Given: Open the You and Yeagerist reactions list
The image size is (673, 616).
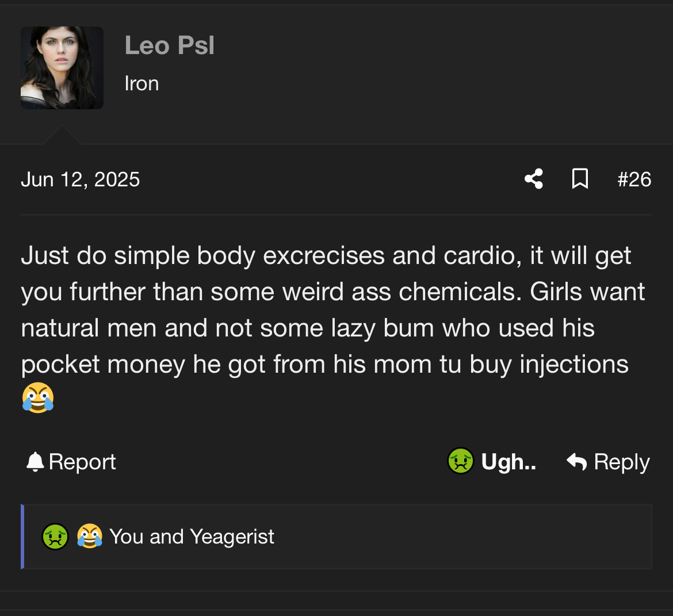Looking at the screenshot, I should pyautogui.click(x=192, y=537).
